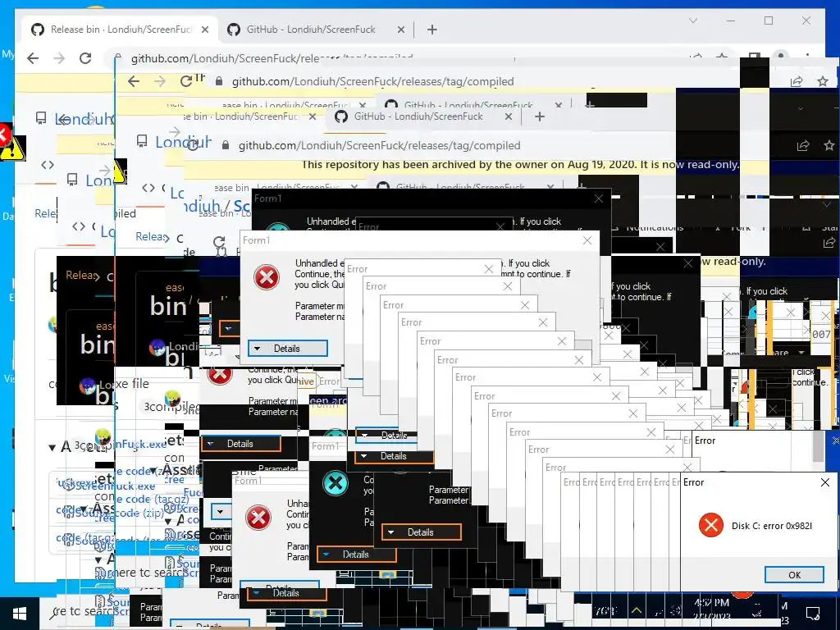Click the title of Error window behind Disk C dialog
The height and width of the screenshot is (630, 840).
click(x=705, y=441)
